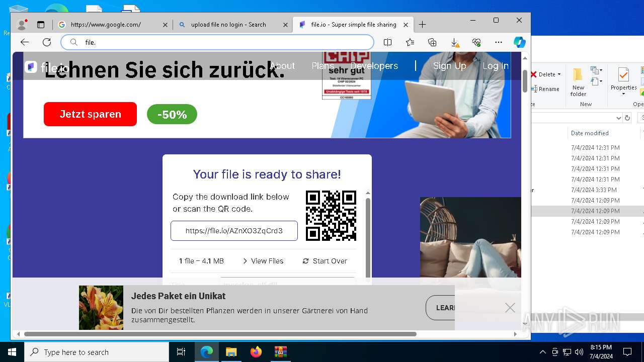
Task: Open the taskbar clock showing 8:15 PM
Action: coord(601,352)
